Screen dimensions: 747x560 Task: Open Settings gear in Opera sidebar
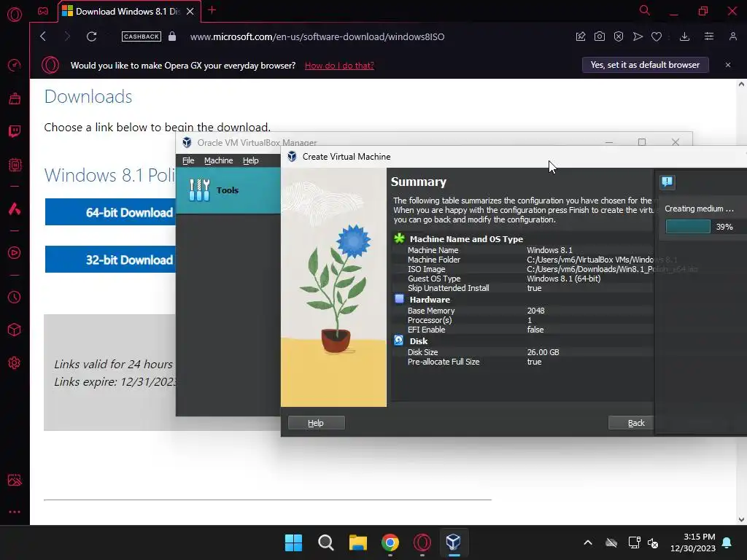tap(15, 363)
